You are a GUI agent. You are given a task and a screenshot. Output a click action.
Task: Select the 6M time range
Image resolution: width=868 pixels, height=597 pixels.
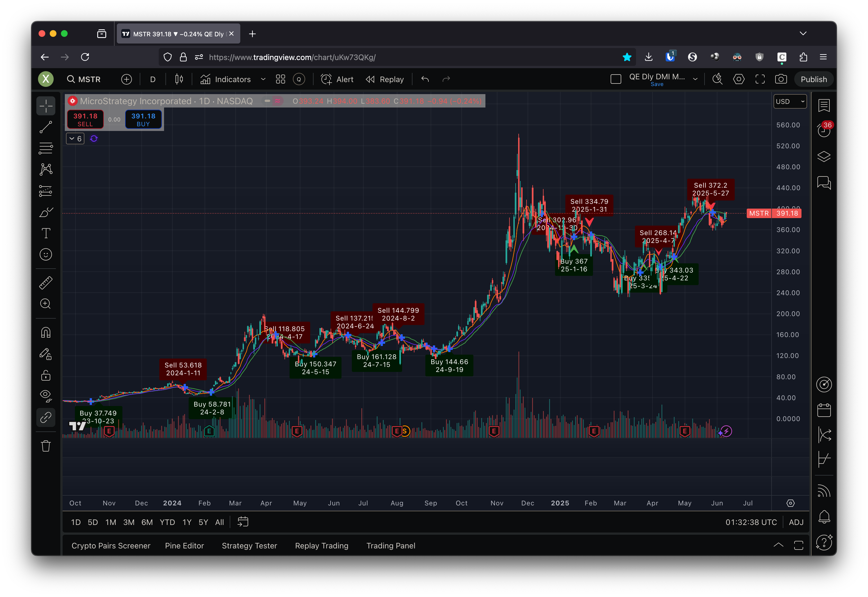point(147,522)
